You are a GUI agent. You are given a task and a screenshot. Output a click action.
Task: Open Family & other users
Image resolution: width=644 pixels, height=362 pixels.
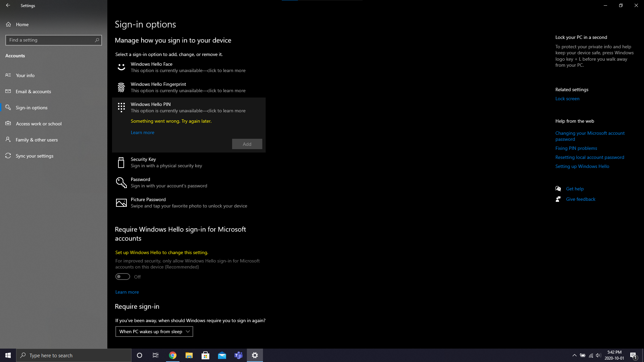pyautogui.click(x=54, y=140)
